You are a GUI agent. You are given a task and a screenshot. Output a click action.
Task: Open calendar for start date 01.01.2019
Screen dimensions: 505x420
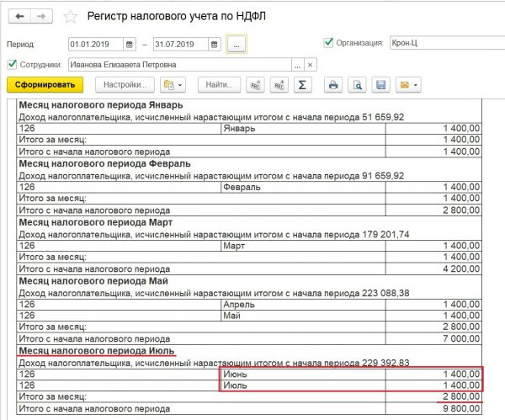tap(129, 43)
